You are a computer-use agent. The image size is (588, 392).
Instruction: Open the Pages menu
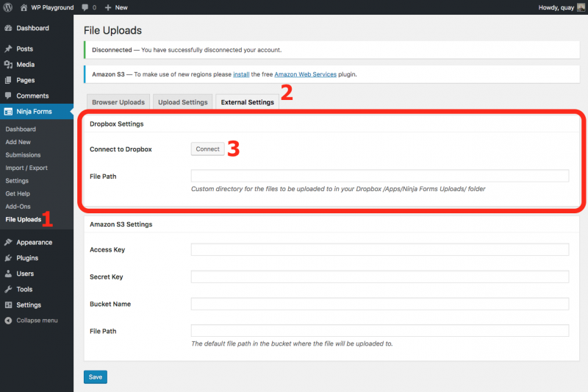(26, 80)
